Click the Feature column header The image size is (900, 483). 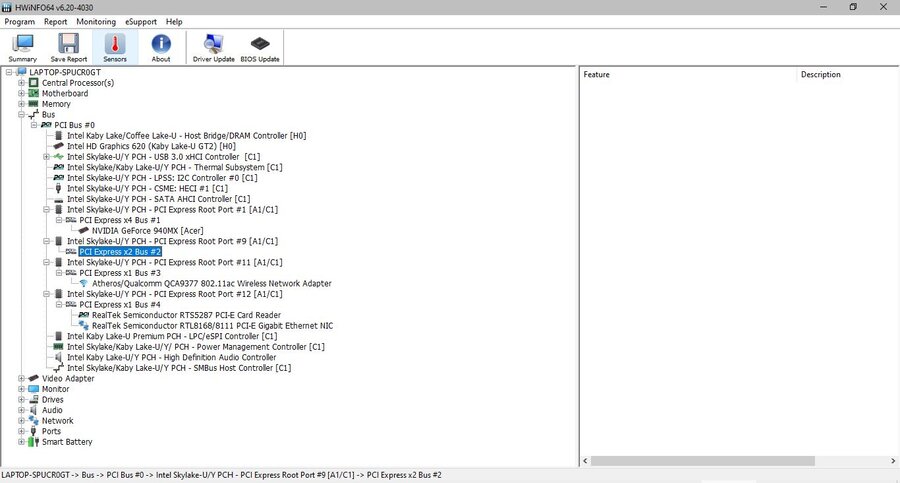[x=688, y=75]
